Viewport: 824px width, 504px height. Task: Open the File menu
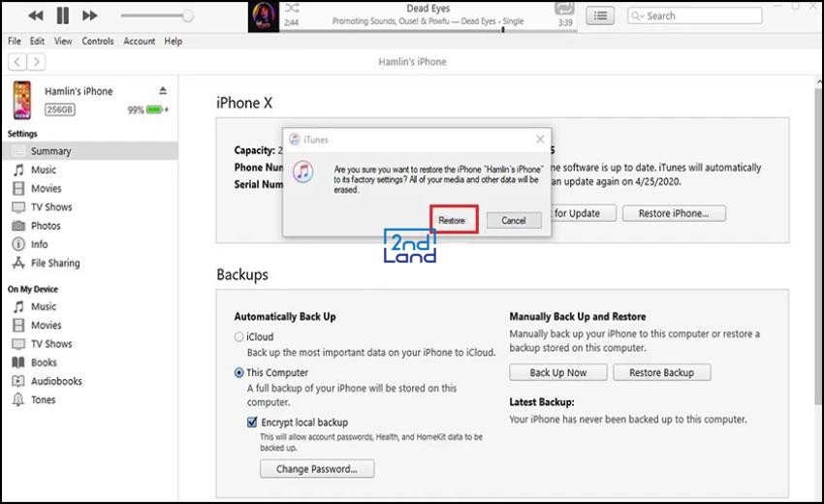tap(15, 41)
